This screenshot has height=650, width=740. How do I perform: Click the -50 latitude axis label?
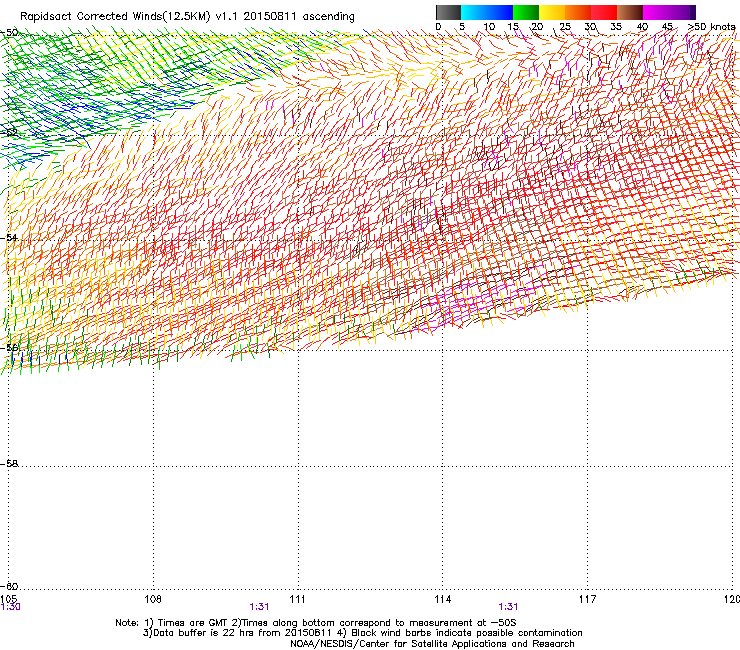click(x=9, y=33)
